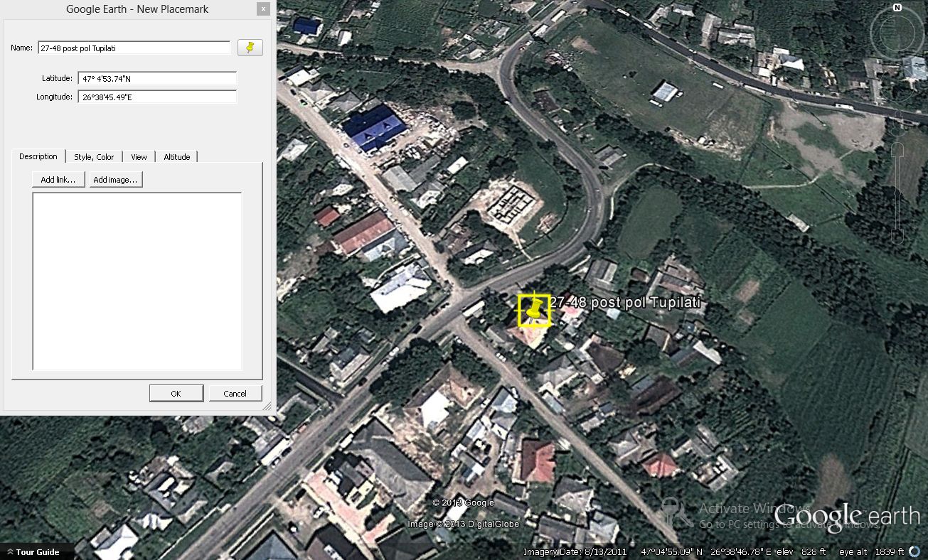This screenshot has width=928, height=560.
Task: Focus the Latitude input field
Action: point(157,78)
